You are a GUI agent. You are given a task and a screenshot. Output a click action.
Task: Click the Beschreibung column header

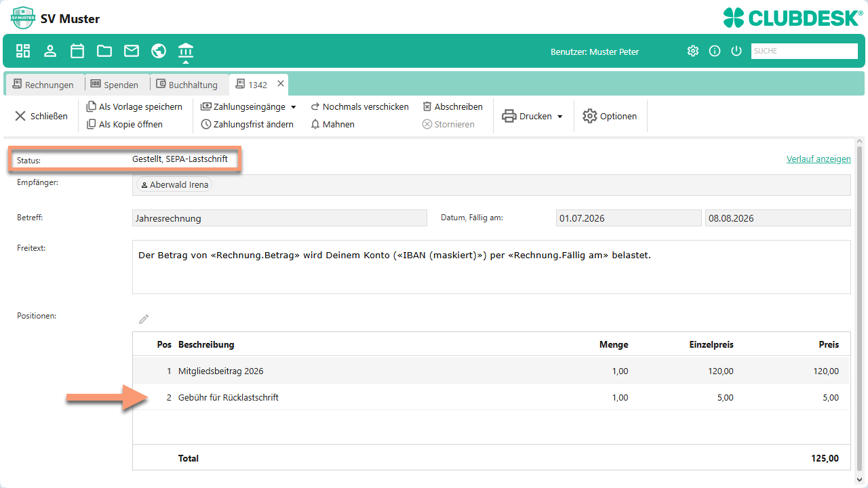pyautogui.click(x=206, y=344)
